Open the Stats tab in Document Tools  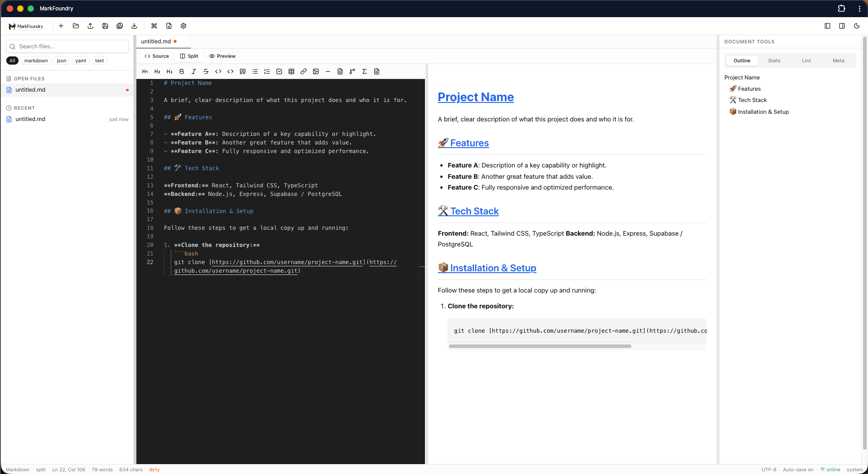(774, 60)
